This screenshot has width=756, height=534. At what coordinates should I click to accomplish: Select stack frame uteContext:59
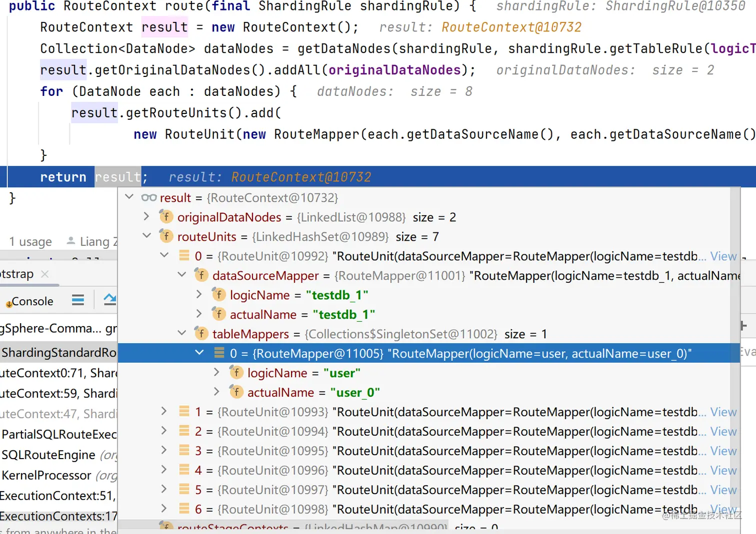(58, 394)
